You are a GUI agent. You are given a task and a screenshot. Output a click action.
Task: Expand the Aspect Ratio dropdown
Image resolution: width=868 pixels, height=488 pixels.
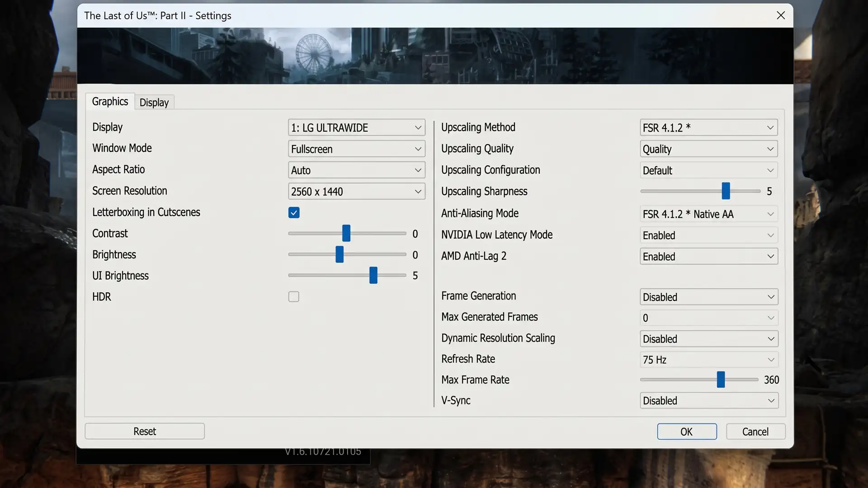point(356,170)
